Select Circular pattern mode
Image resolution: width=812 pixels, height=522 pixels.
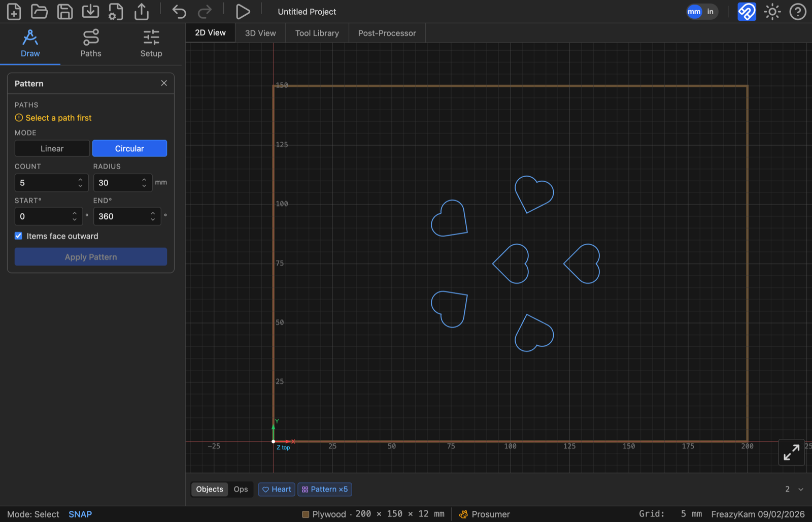(129, 148)
